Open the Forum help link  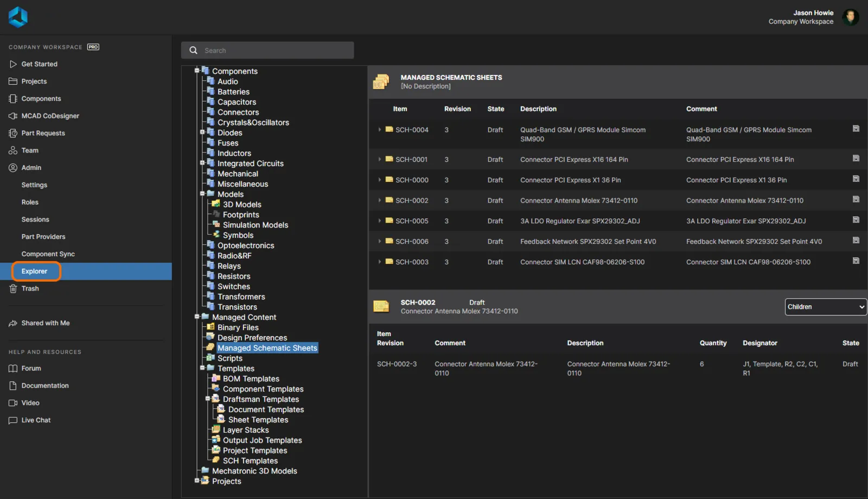31,368
